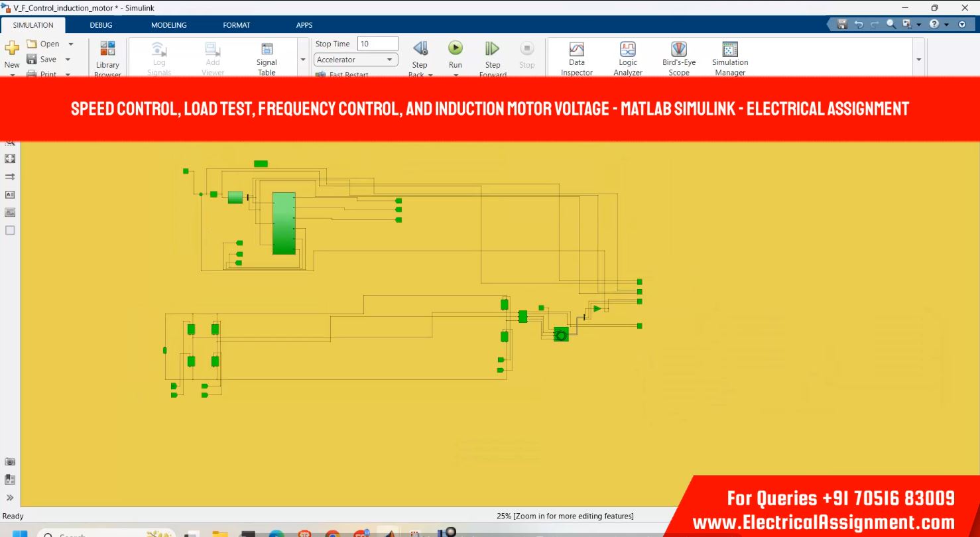Select the green gain triangle block in canvas
The height and width of the screenshot is (537, 980).
coord(597,308)
